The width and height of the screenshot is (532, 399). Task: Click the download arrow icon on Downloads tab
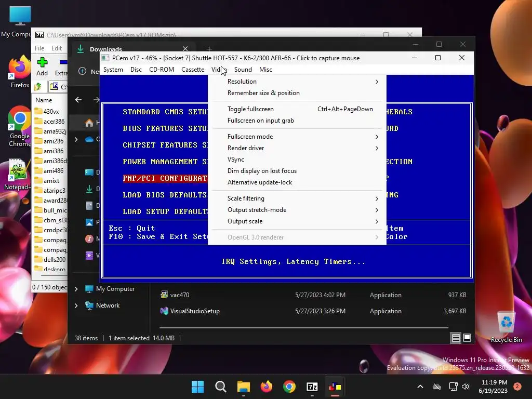click(x=81, y=49)
